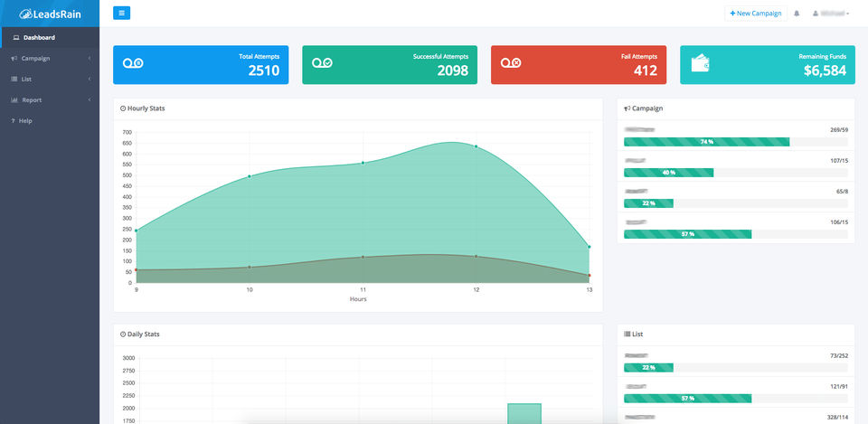The height and width of the screenshot is (424, 868).
Task: Open Dashboard in the sidebar
Action: 50,38
